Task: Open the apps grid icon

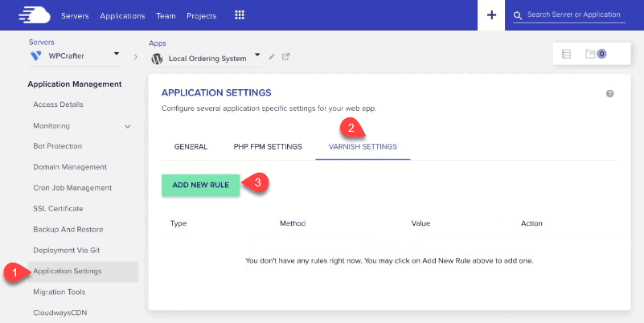Action: tap(239, 15)
